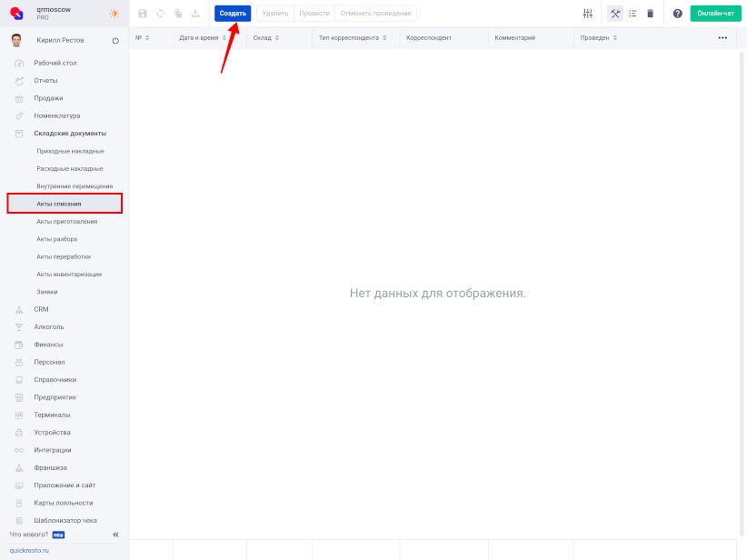Open Справочники menu item
Viewport: 747px width, 560px height.
[x=55, y=380]
